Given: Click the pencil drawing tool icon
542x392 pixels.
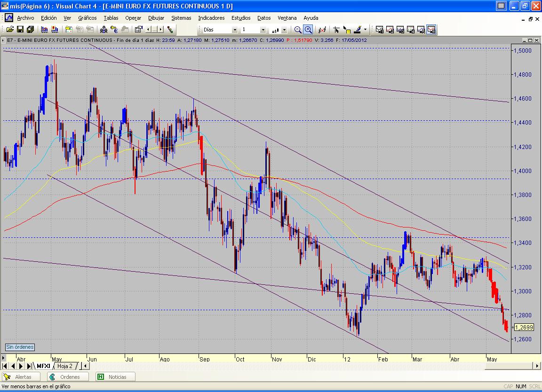Looking at the screenshot, I should [357, 30].
